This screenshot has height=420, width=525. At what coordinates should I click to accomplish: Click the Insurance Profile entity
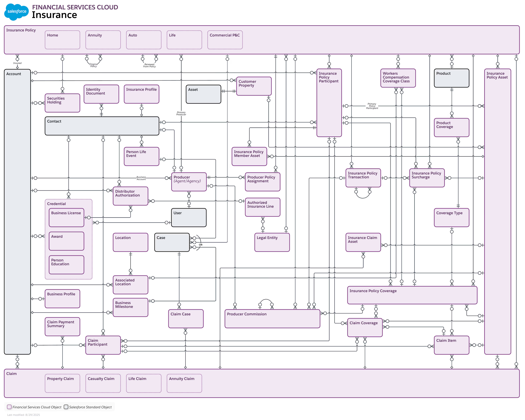[x=141, y=94]
